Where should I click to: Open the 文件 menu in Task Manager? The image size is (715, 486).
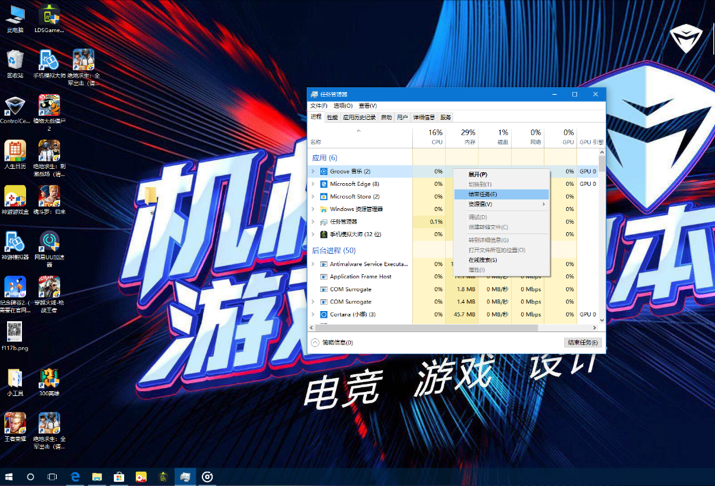pyautogui.click(x=319, y=106)
